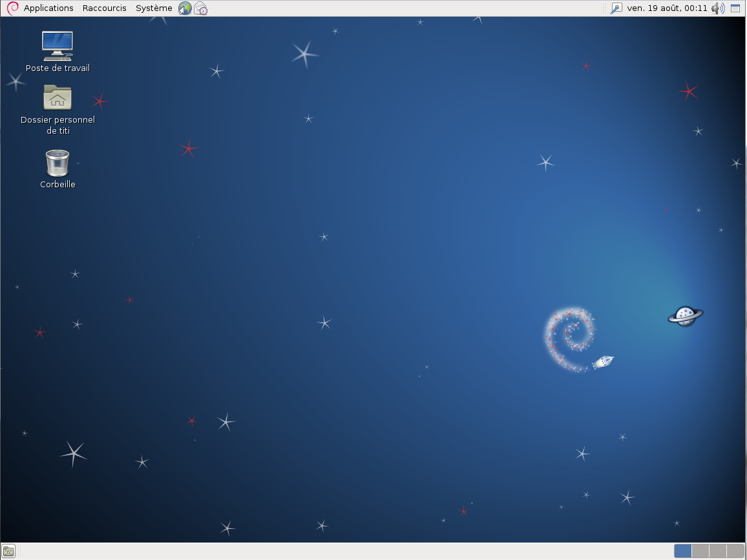Image resolution: width=747 pixels, height=560 pixels.
Task: Select the Corbeille trash icon
Action: point(58,169)
